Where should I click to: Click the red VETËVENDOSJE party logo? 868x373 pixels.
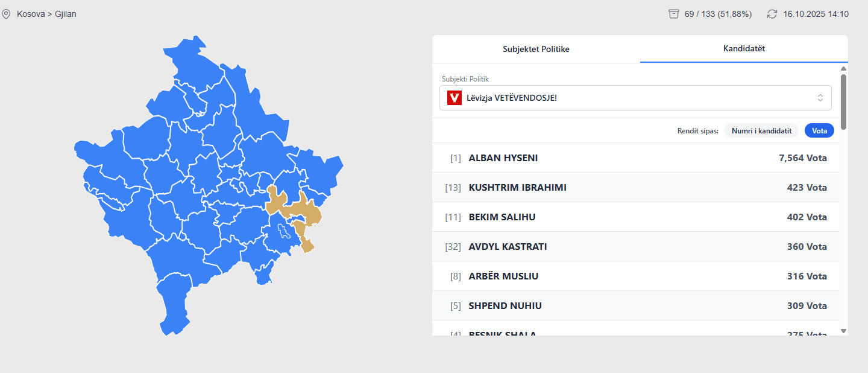click(x=454, y=98)
